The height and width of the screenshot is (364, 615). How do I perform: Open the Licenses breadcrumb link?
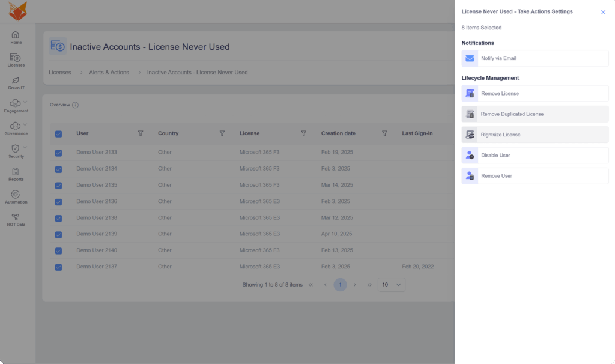click(60, 72)
